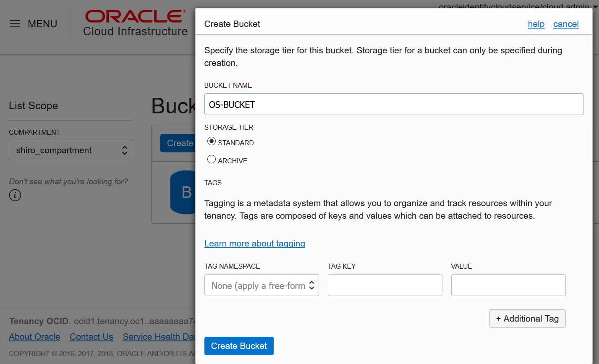
Task: Click the Oracle Cloud Infrastructure logo
Action: 135,24
